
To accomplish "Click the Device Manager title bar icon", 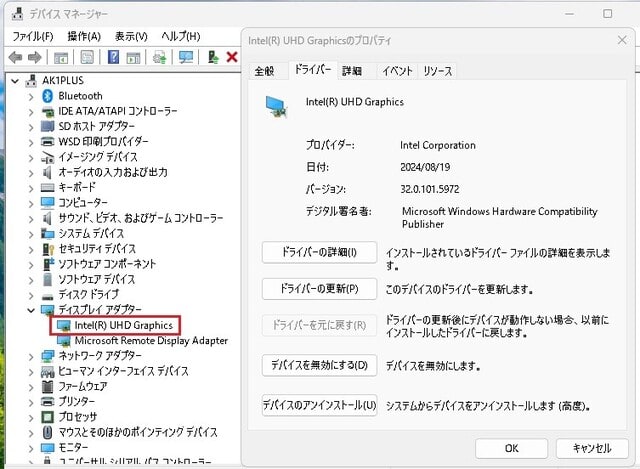I will click(x=17, y=14).
